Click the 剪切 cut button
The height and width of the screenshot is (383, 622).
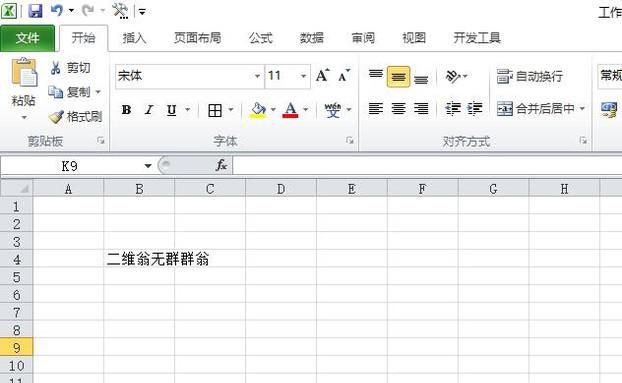(x=70, y=68)
